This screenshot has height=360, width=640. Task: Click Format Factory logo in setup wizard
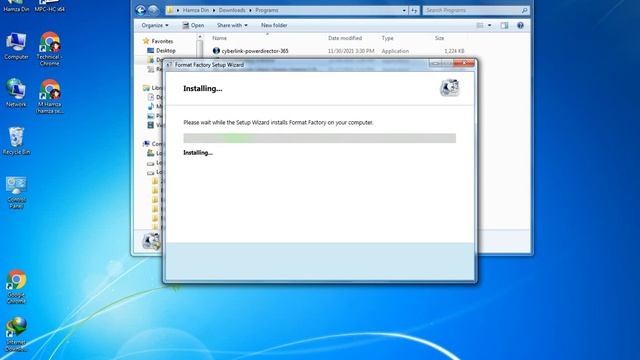449,88
